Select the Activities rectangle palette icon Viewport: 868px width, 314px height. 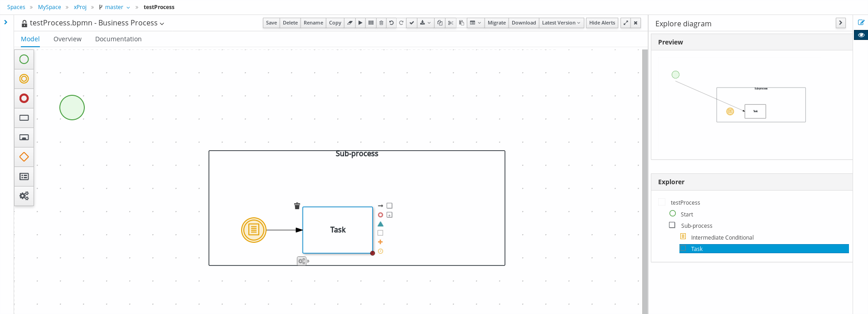click(24, 118)
